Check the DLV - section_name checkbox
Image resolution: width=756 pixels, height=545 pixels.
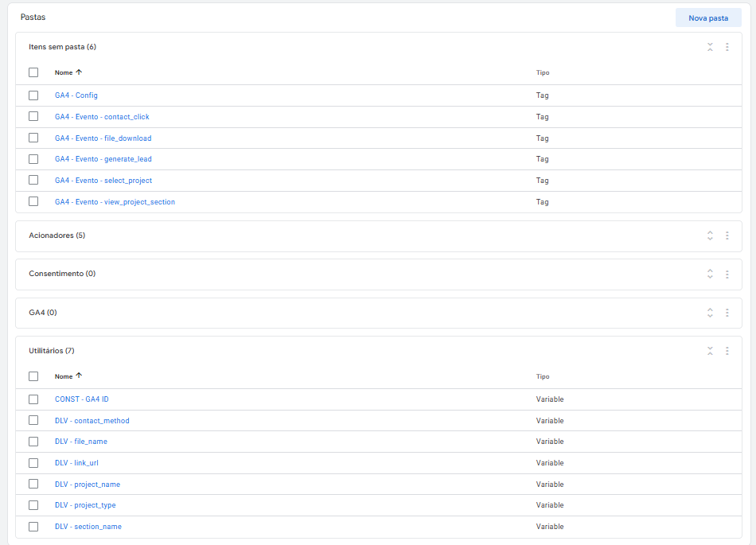tap(33, 527)
